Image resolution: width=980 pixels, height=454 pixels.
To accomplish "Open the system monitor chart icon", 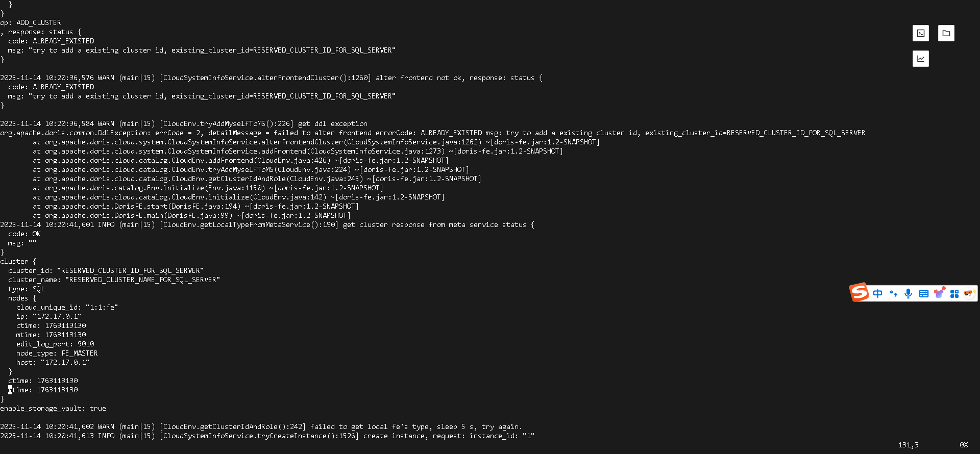I will pos(921,58).
